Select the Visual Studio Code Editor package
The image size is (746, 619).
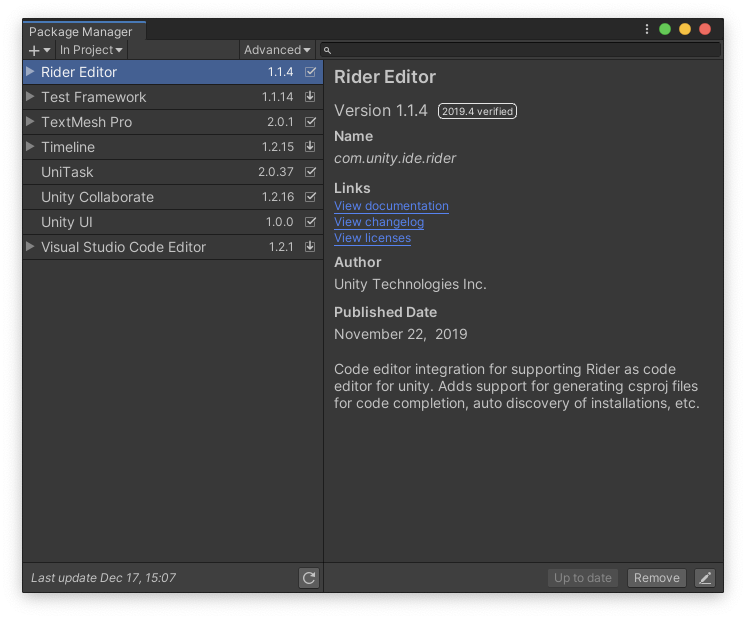click(173, 247)
